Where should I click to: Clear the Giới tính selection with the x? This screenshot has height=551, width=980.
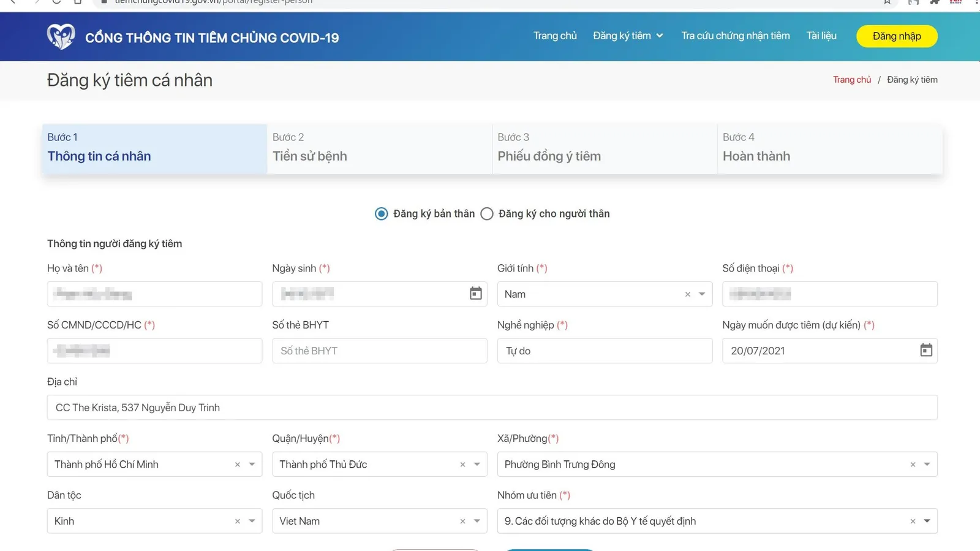(687, 294)
